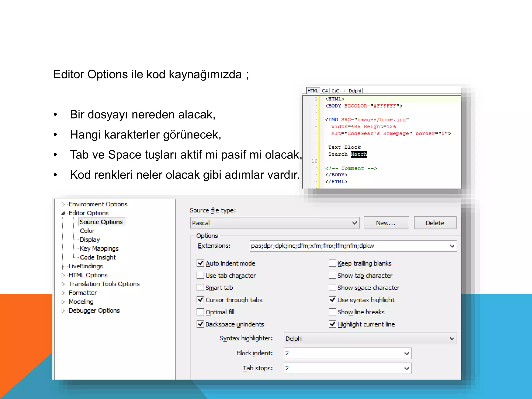This screenshot has height=399, width=532.
Task: Uncheck Cursor through tabs
Action: click(200, 300)
